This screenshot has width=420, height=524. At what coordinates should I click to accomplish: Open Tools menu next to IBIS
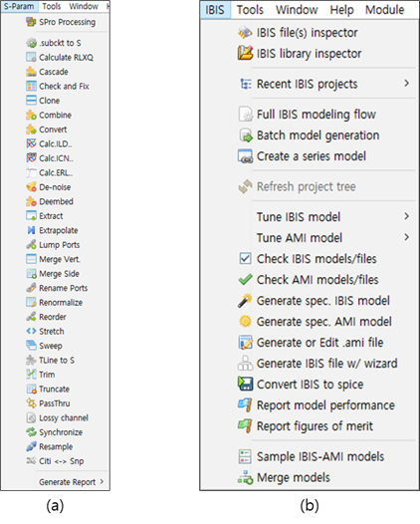pyautogui.click(x=250, y=10)
